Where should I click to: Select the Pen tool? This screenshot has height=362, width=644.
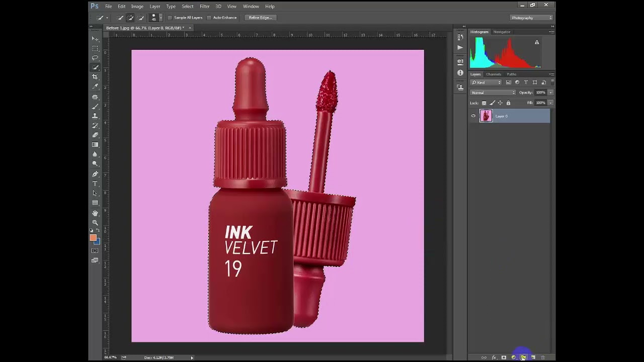coord(95,174)
